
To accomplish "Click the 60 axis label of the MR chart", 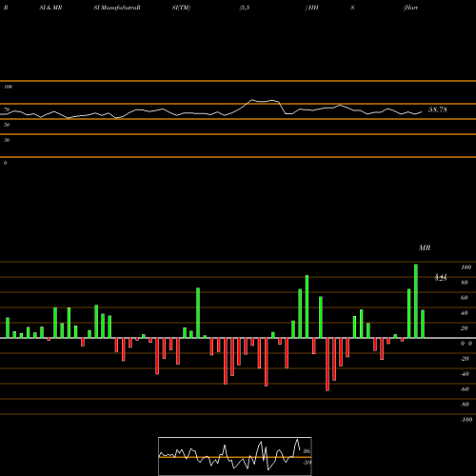I will click(465, 298).
